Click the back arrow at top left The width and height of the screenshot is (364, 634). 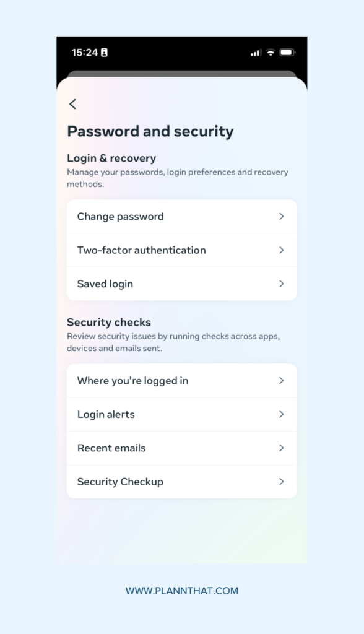point(72,104)
